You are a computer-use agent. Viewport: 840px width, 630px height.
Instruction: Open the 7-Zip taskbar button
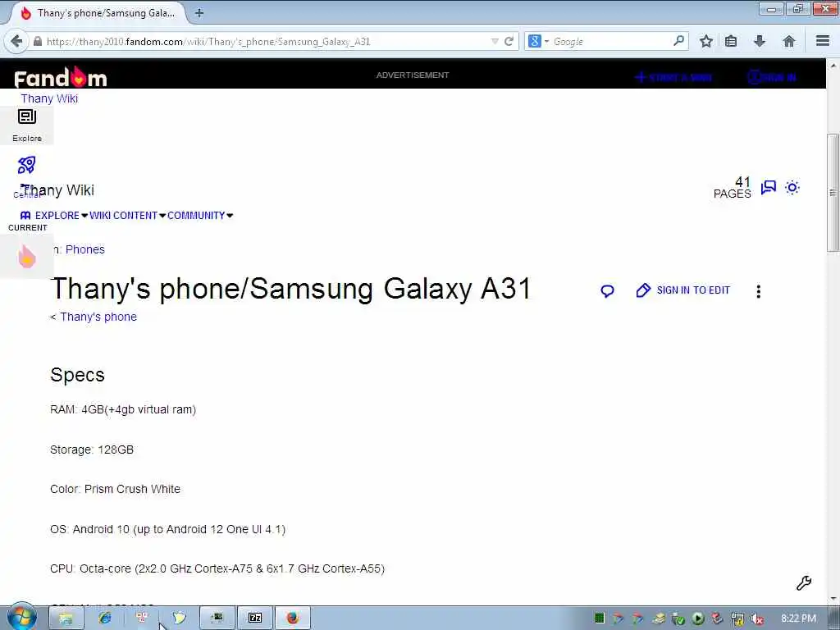pyautogui.click(x=255, y=619)
